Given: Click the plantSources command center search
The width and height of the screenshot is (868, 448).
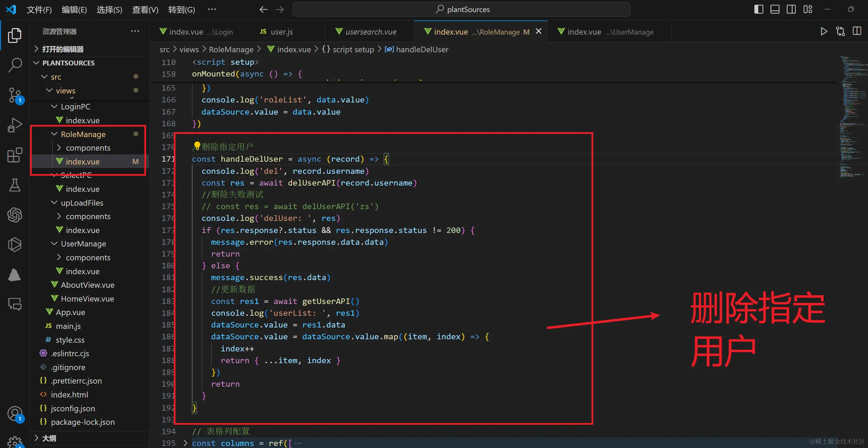Looking at the screenshot, I should 461,9.
